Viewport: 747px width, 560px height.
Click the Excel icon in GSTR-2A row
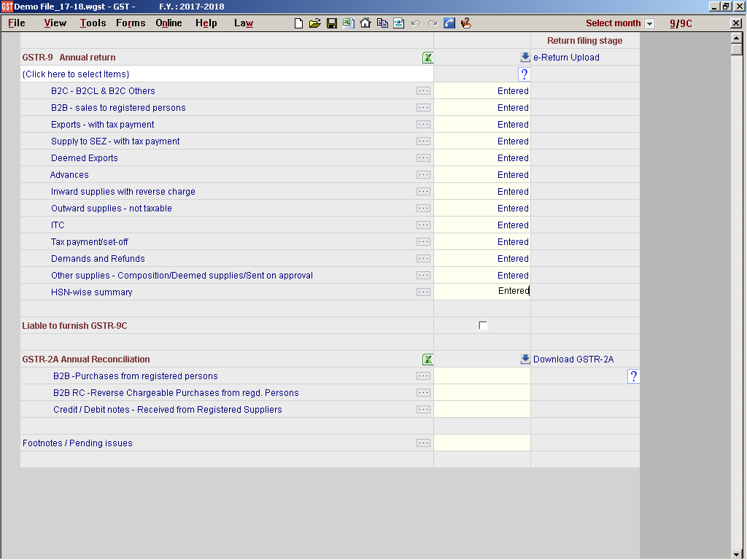tap(427, 359)
